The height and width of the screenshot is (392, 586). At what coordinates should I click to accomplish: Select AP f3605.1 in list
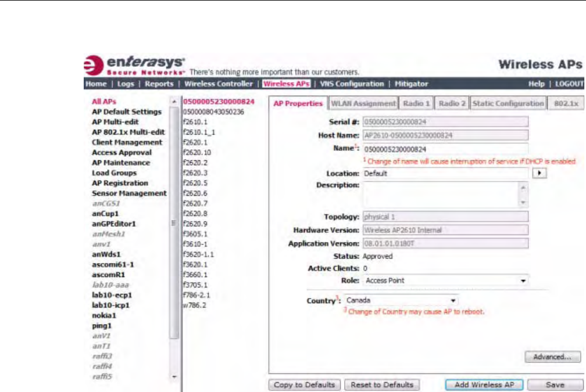(195, 234)
